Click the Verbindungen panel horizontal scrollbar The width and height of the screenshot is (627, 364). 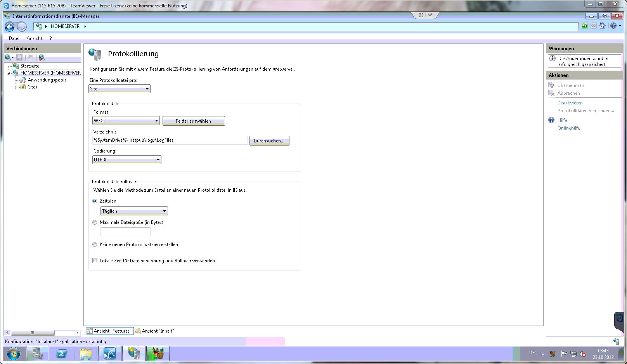coord(33,333)
